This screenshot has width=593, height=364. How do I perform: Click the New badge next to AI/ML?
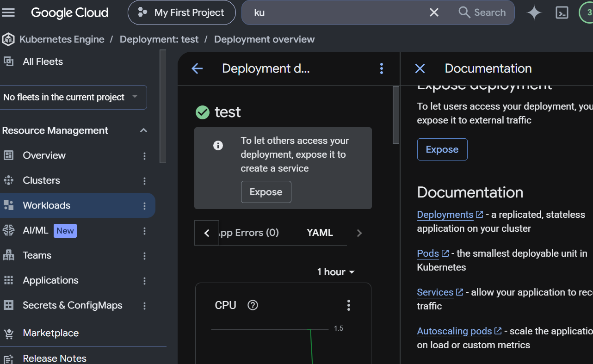click(65, 230)
